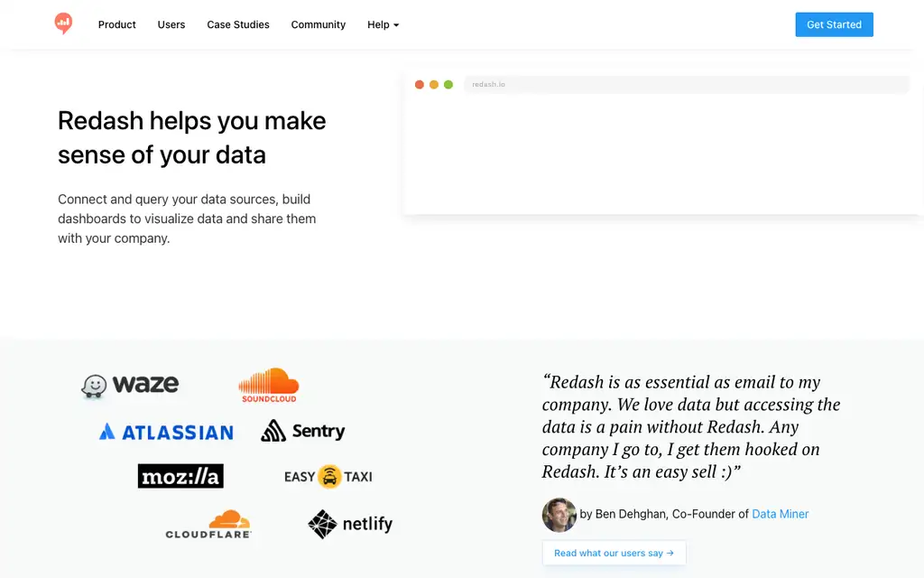Click the Sentry logo
This screenshot has width=924, height=578.
point(303,431)
